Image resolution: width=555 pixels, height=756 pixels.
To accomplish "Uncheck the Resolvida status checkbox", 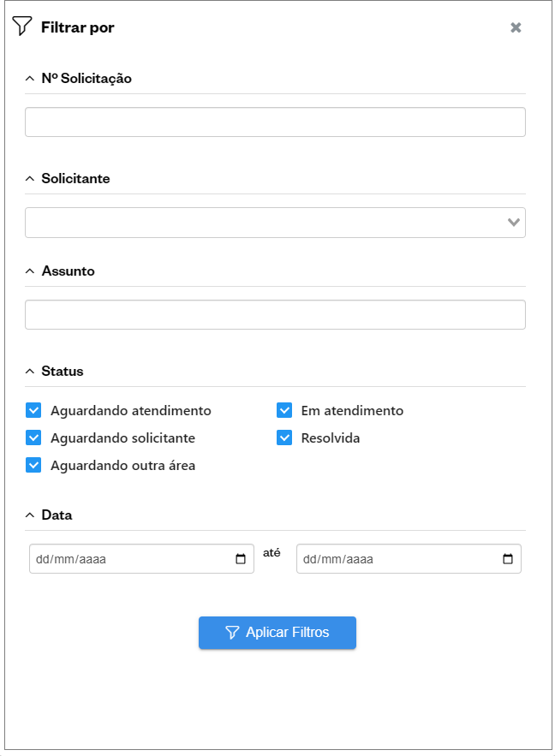I will tap(284, 438).
